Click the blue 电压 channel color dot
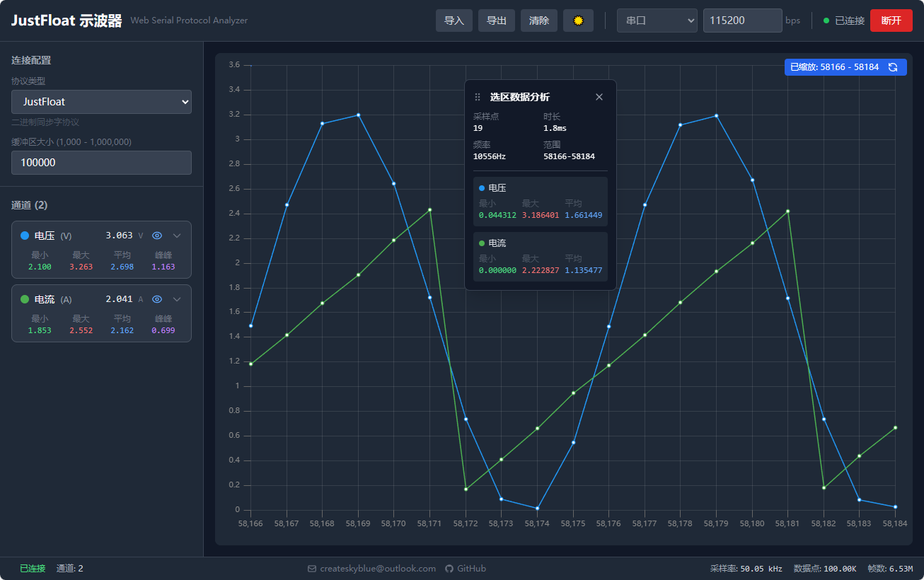Image resolution: width=924 pixels, height=580 pixels. [25, 236]
